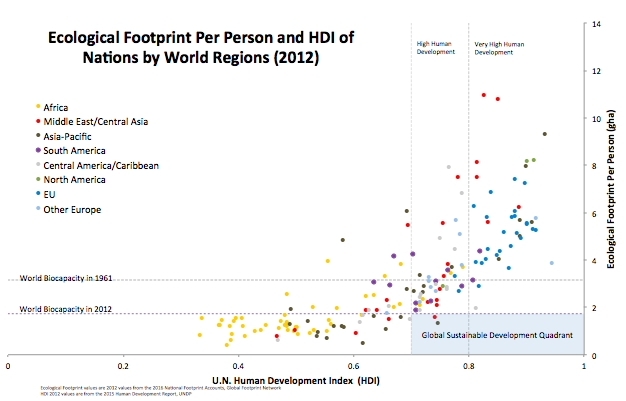Screen dimensions: 626x401
Task: Click the 'World Biocapacity in 2012' label
Action: [x=65, y=309]
